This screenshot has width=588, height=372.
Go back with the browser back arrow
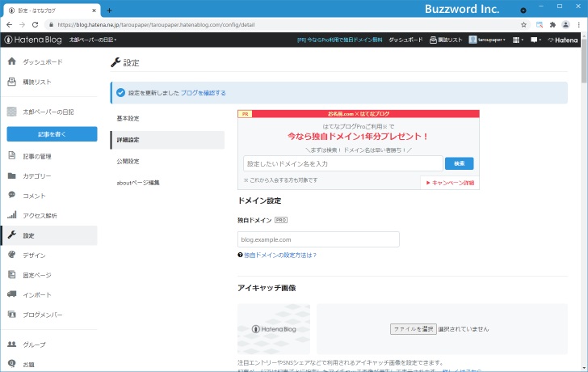click(x=10, y=25)
